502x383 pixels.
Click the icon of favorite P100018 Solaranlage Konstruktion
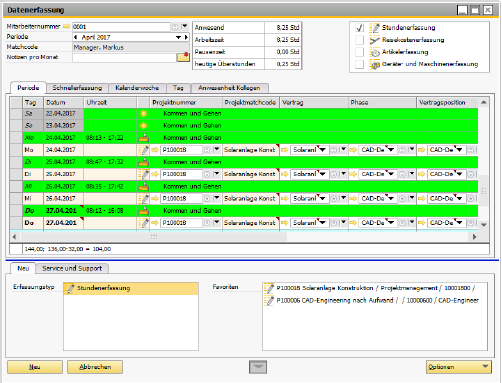(x=269, y=288)
